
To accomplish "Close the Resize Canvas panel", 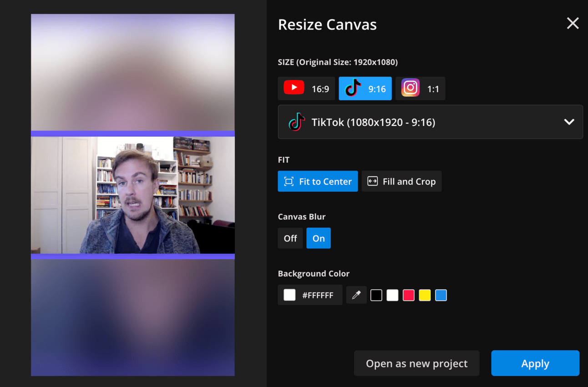I will [573, 23].
